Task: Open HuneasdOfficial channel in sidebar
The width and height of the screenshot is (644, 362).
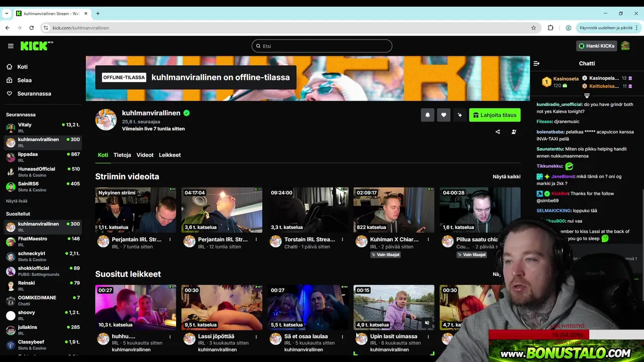Action: [x=43, y=171]
